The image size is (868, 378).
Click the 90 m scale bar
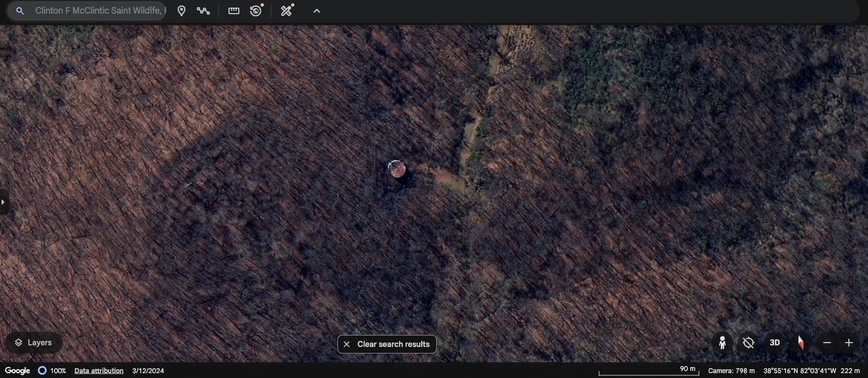pyautogui.click(x=649, y=371)
